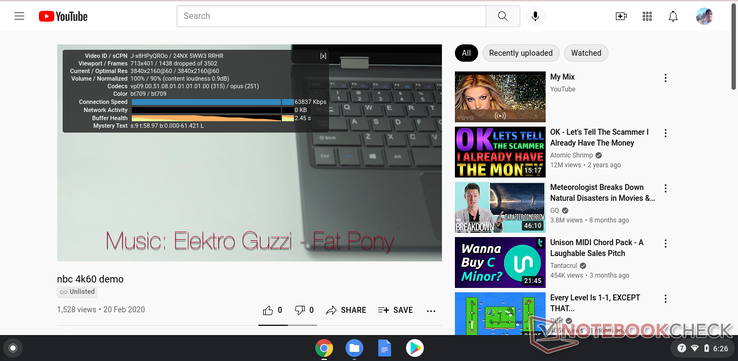The height and width of the screenshot is (361, 738).
Task: Open more actions ellipsis below video
Action: (x=431, y=311)
